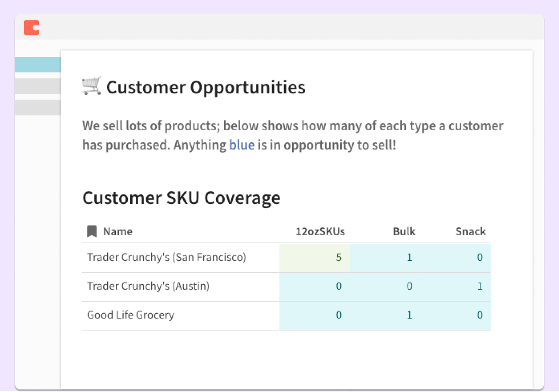Click the Customer SKU Coverage table heading
The image size is (559, 392).
[x=181, y=198]
